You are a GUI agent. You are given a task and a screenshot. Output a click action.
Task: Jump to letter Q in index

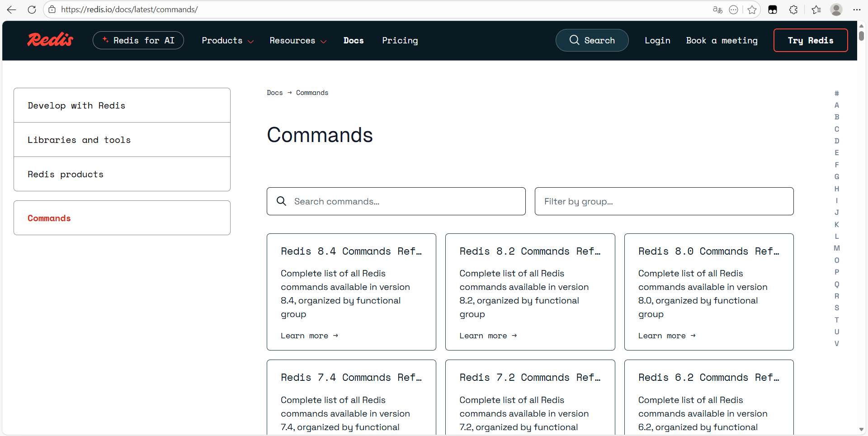tap(837, 284)
